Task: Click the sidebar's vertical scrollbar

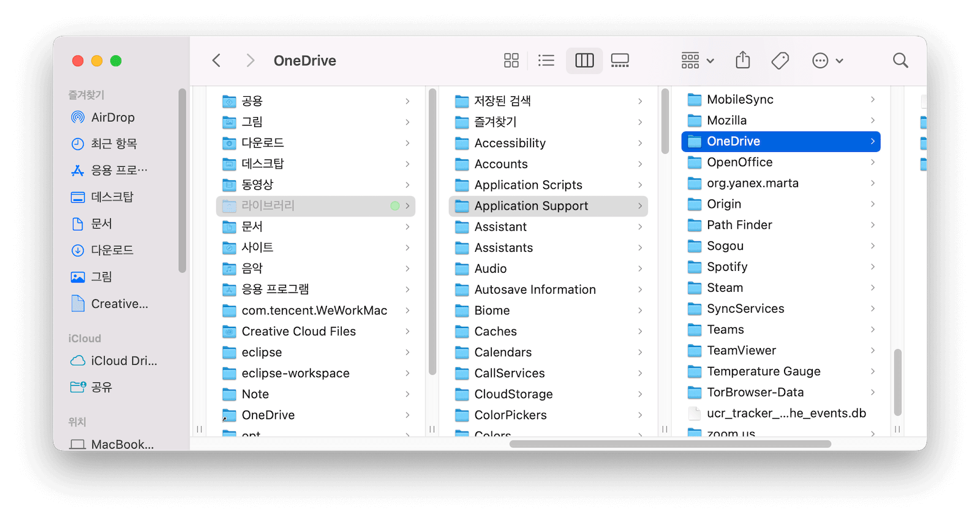Action: point(182,180)
